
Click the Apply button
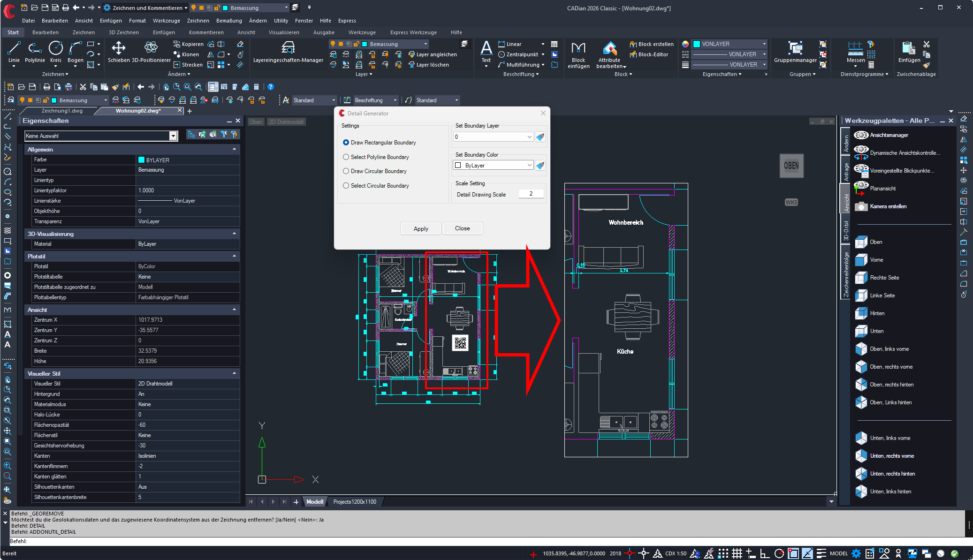pos(421,228)
